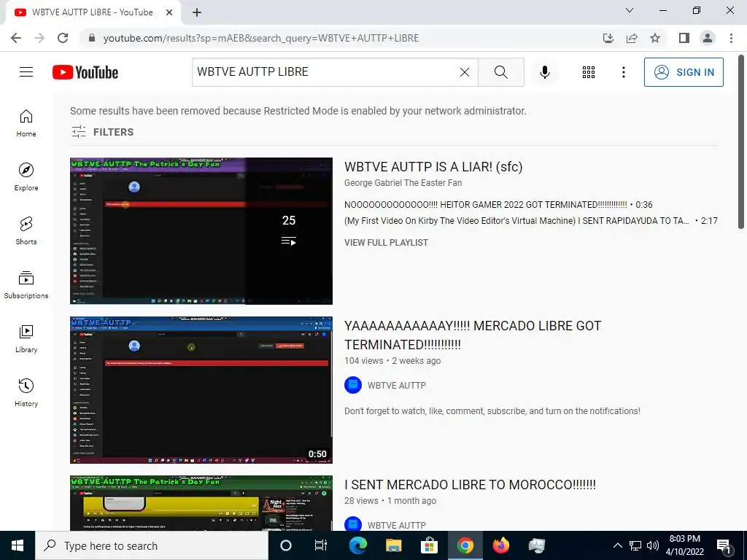The width and height of the screenshot is (747, 560).
Task: Launch Microsoft Edge from the taskbar
Action: 358,545
